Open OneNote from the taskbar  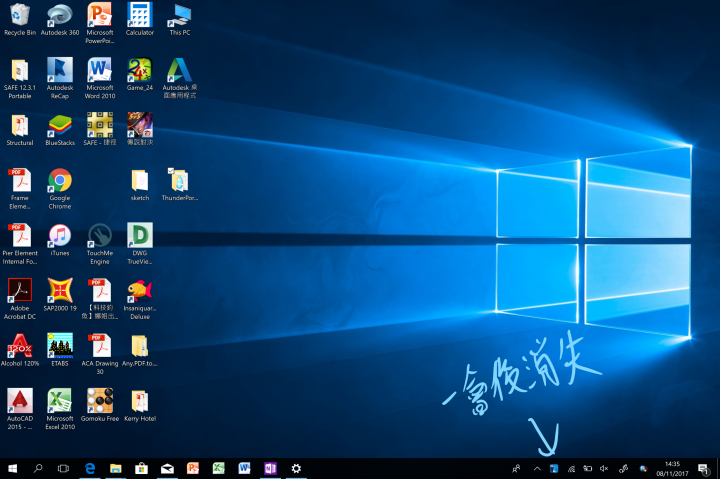click(270, 468)
